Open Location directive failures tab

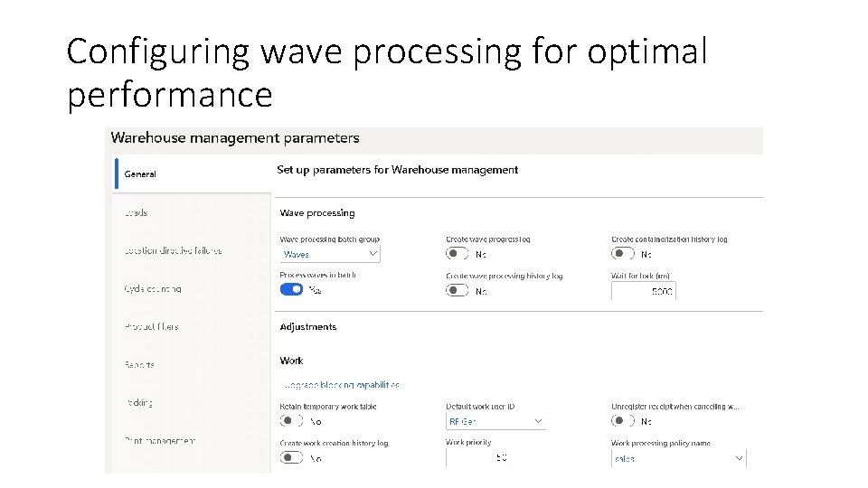point(173,250)
